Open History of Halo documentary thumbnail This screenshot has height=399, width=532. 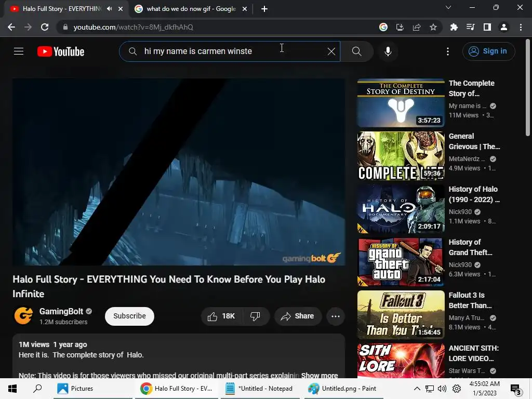pyautogui.click(x=401, y=209)
